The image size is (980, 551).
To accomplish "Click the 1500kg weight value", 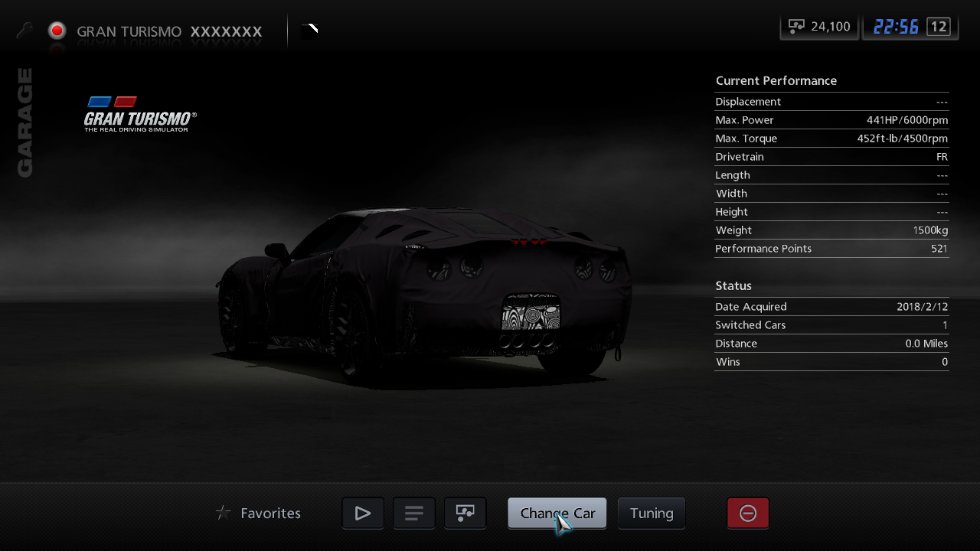I will pos(930,230).
